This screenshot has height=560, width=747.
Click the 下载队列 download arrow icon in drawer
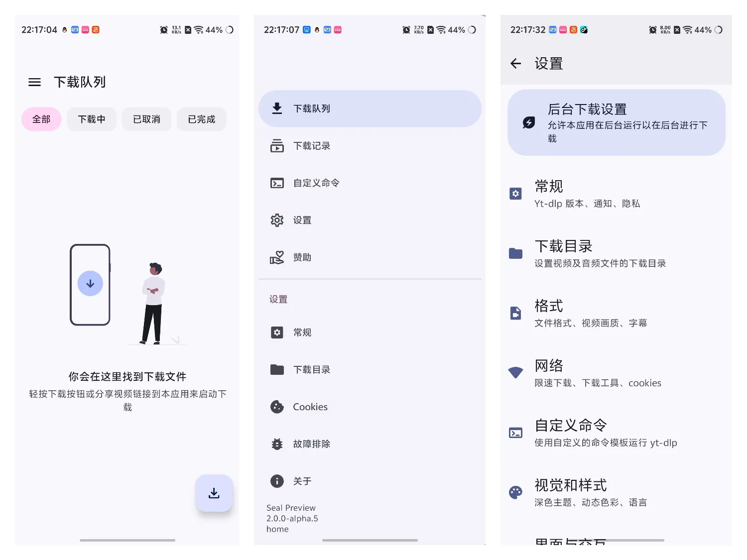(277, 108)
